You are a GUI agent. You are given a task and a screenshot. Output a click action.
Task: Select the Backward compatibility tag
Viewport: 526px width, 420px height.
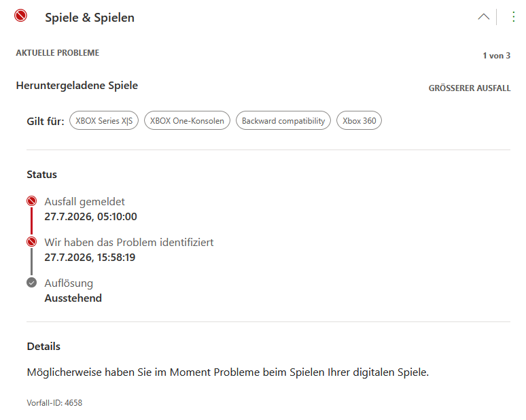point(283,120)
